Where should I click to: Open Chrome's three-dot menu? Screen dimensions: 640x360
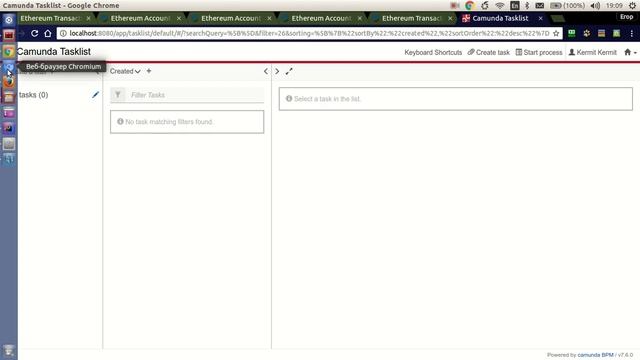pos(632,33)
